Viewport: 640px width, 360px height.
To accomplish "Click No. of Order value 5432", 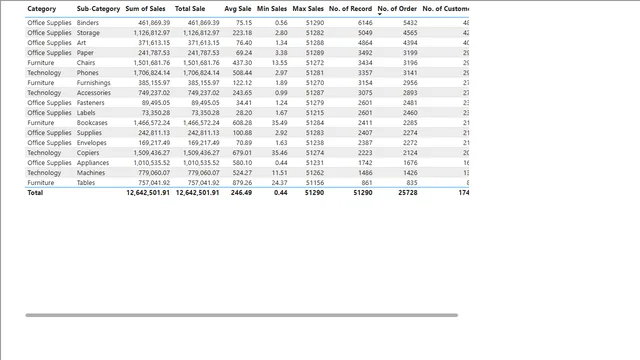I will pos(410,23).
